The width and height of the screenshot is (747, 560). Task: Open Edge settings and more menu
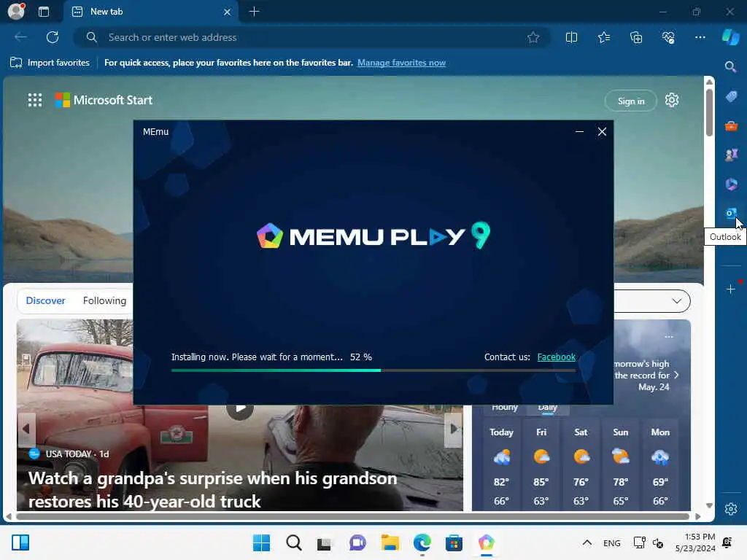700,37
